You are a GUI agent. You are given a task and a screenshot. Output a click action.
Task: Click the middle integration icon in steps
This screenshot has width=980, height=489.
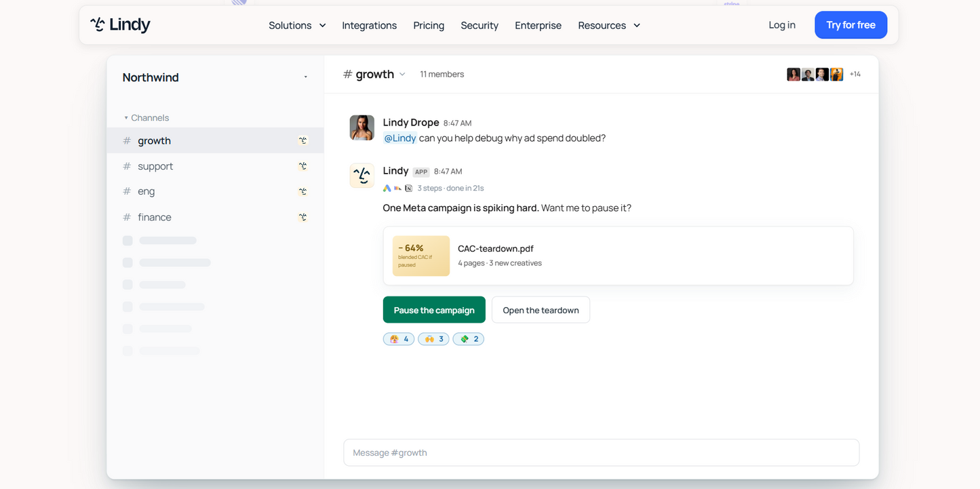pos(398,189)
